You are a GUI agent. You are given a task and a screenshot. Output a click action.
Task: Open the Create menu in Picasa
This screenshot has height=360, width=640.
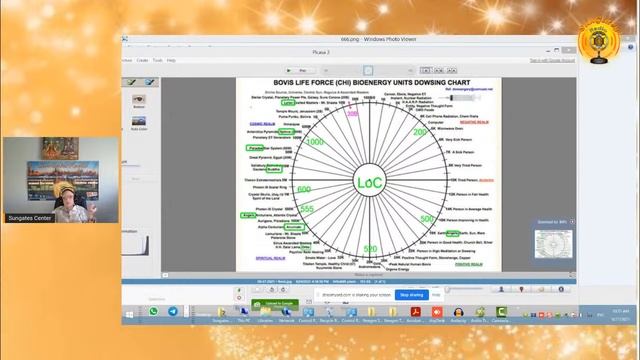click(142, 60)
